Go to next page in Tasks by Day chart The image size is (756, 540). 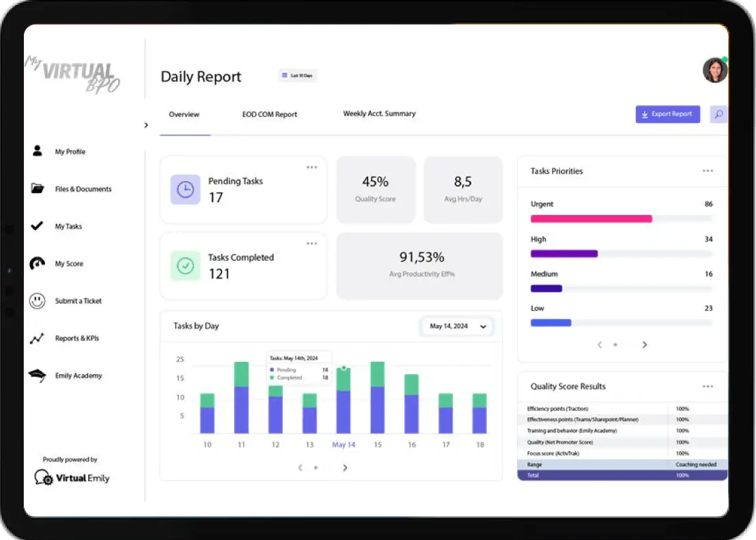(345, 468)
